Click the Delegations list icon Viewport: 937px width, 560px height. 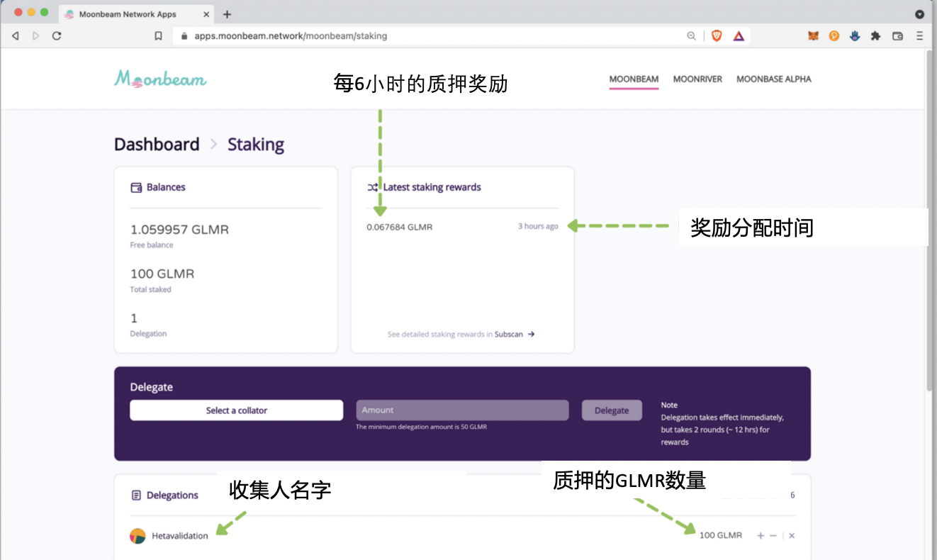(136, 495)
